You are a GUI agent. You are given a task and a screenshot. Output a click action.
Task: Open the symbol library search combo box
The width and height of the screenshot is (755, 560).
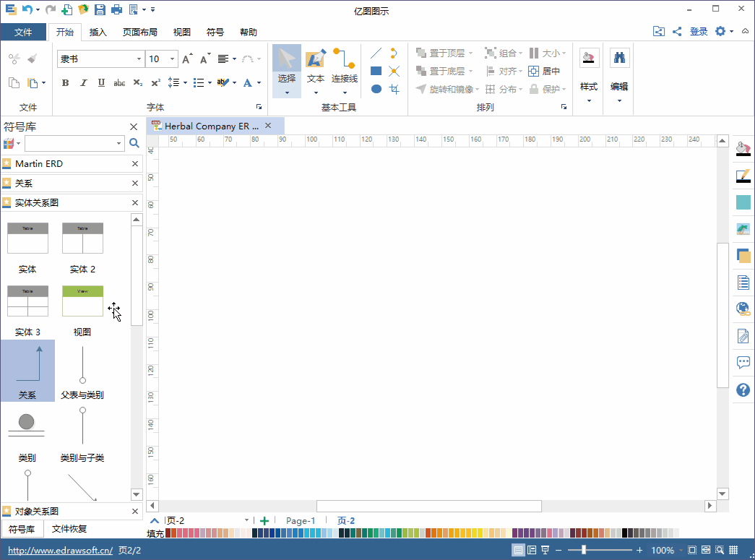click(x=74, y=143)
